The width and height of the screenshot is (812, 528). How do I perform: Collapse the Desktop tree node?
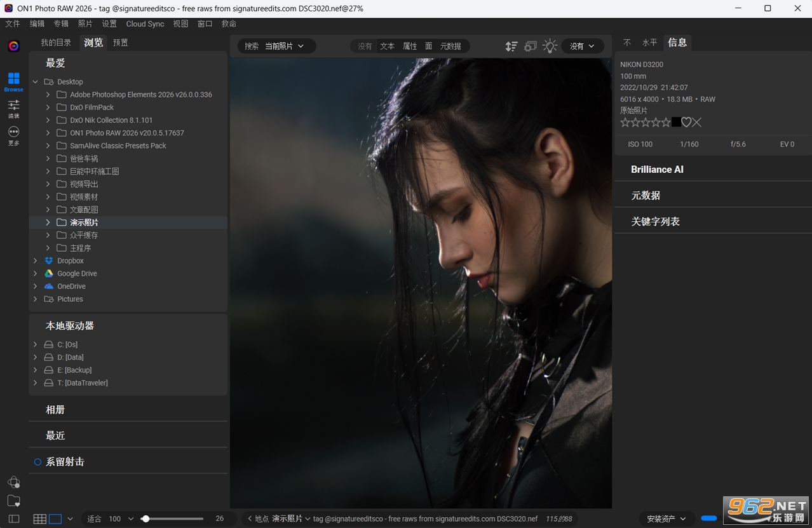click(36, 82)
